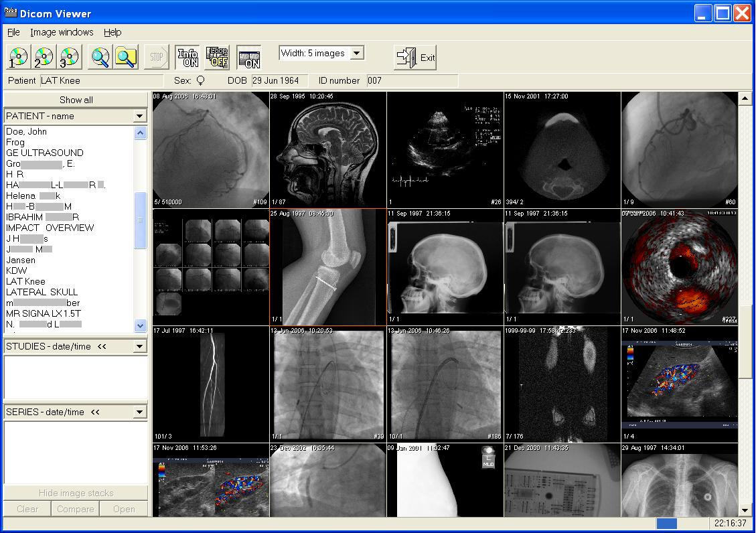Screen dimensions: 756x533
Task: Open the sagittal brain MRI thumbnail
Action: 328,150
